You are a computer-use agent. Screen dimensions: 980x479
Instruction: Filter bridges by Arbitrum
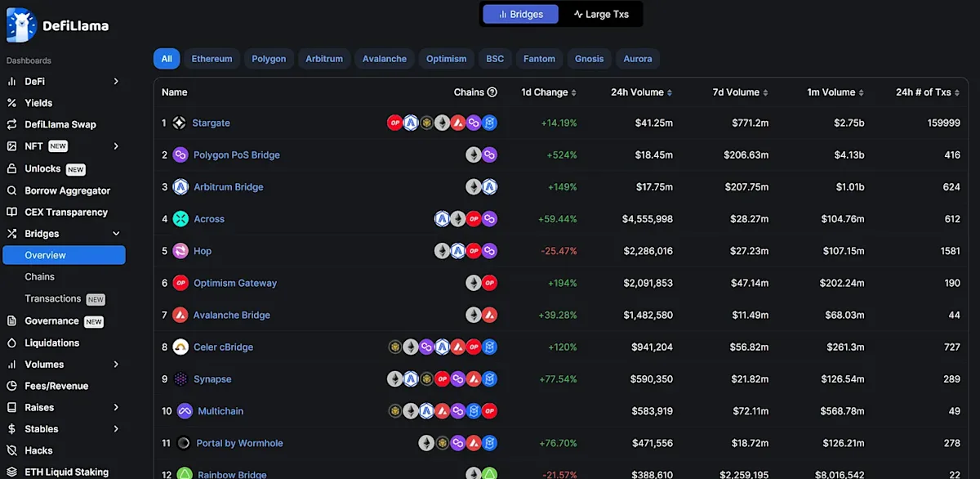pyautogui.click(x=324, y=59)
